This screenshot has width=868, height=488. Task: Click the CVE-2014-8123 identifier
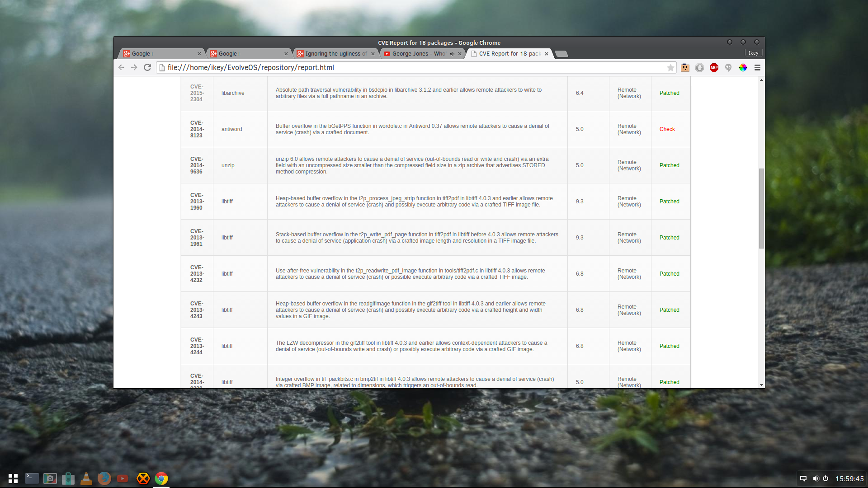point(197,129)
